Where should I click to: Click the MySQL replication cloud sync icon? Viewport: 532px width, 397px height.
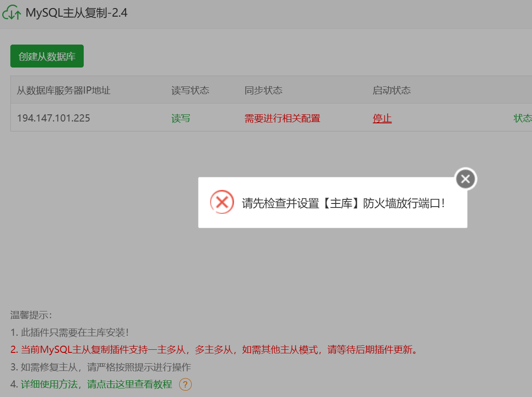[12, 13]
